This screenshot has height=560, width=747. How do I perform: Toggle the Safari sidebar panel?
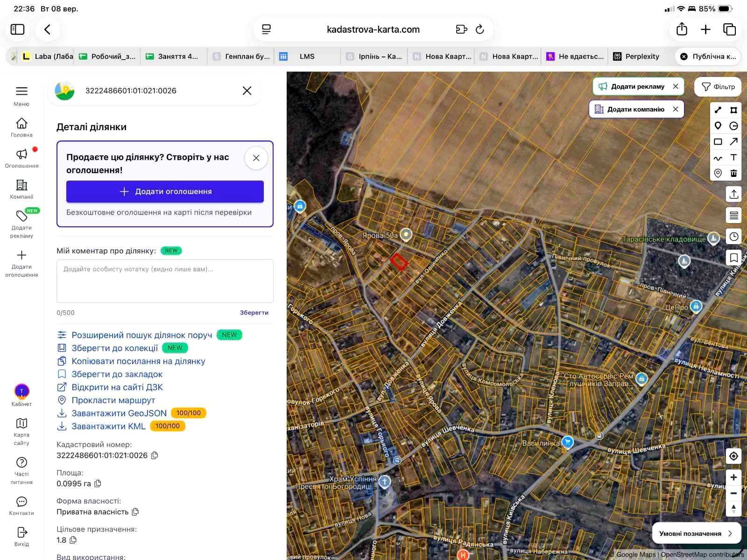click(17, 29)
